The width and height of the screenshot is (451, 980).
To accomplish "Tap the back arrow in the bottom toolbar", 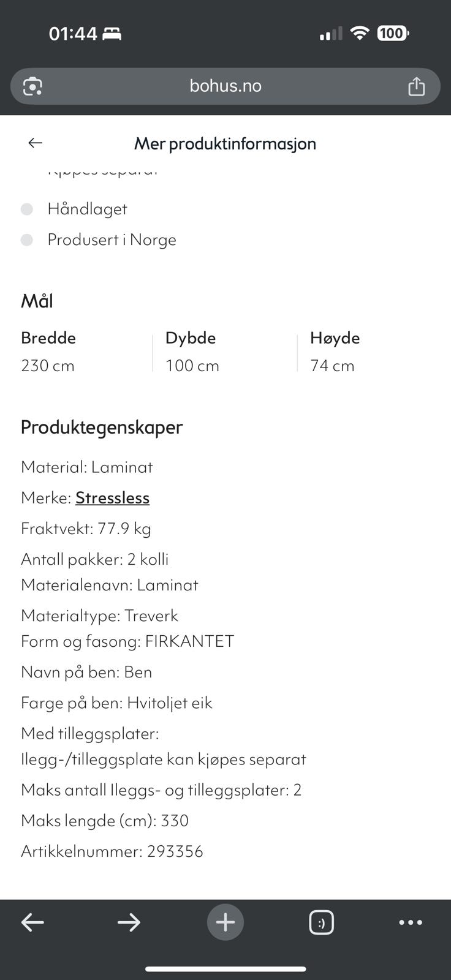I will click(x=32, y=922).
